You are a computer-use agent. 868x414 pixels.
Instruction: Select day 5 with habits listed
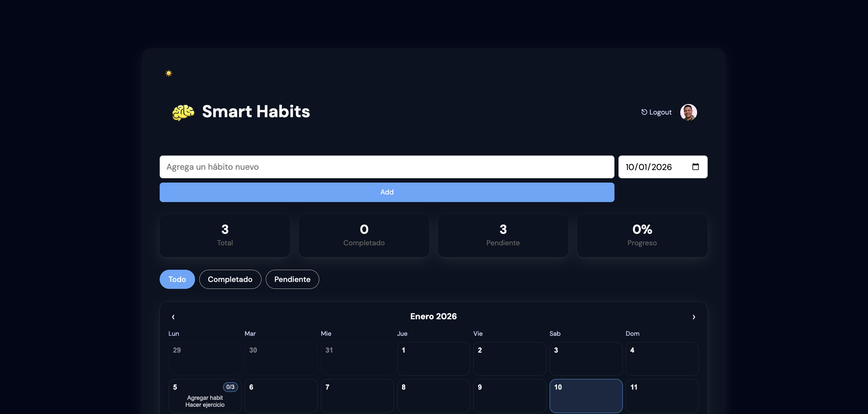click(205, 396)
